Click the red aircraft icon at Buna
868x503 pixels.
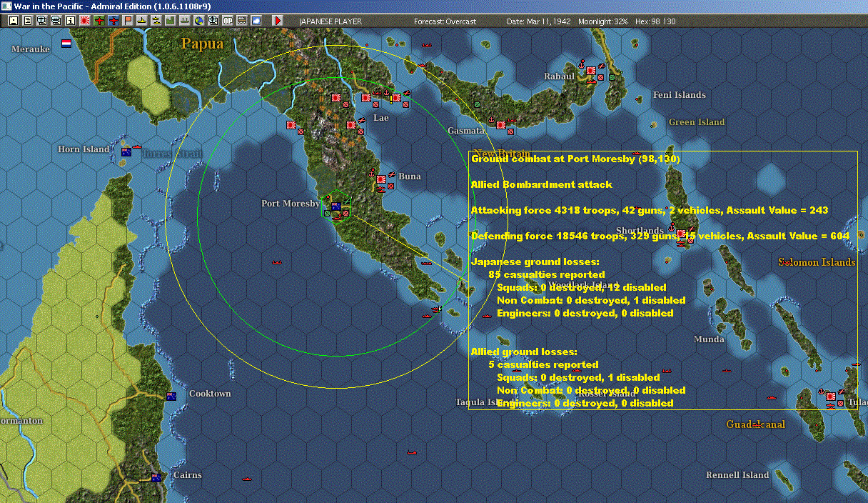392,174
